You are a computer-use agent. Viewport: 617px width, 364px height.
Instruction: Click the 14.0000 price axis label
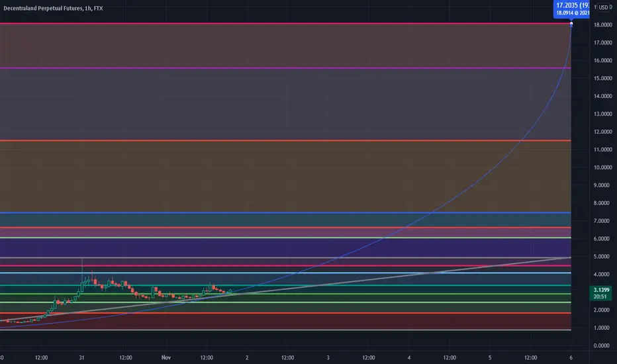602,96
